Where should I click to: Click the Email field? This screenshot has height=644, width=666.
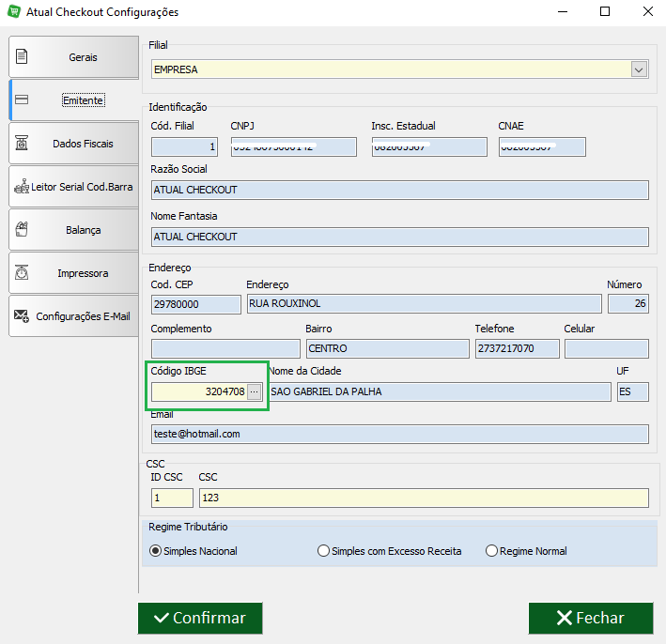pyautogui.click(x=399, y=434)
